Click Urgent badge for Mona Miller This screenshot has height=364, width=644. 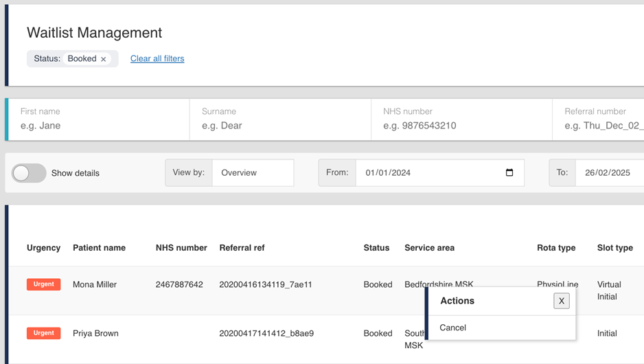pos(43,284)
